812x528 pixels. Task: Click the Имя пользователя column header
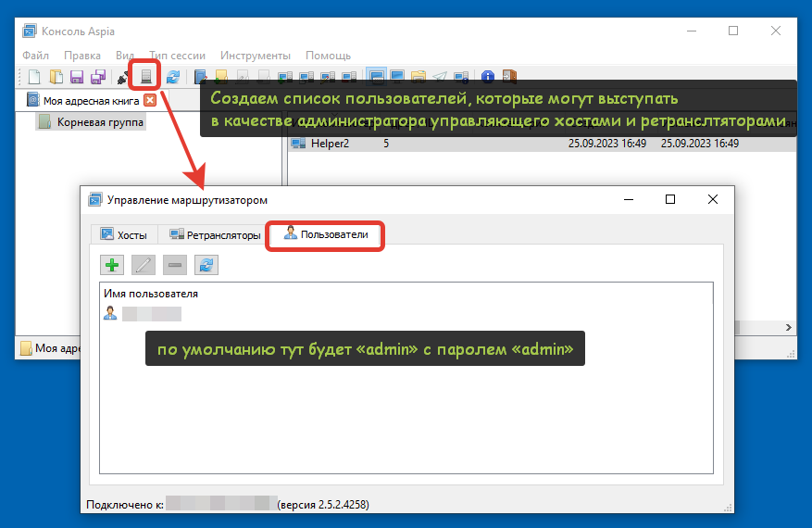tap(151, 294)
